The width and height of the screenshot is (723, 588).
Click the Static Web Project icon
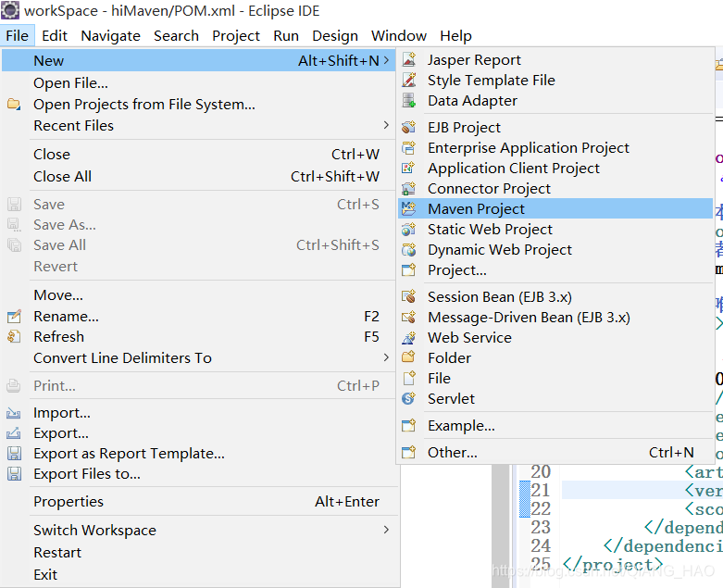pyautogui.click(x=409, y=229)
